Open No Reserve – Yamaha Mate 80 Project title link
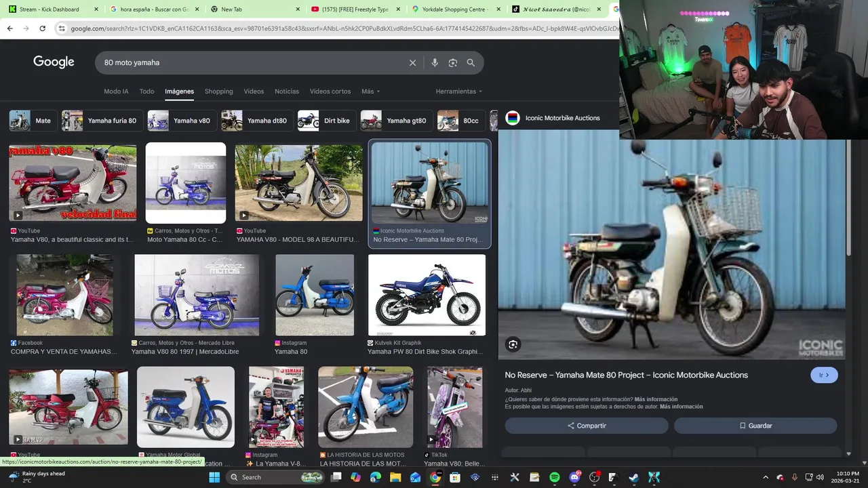 626,375
